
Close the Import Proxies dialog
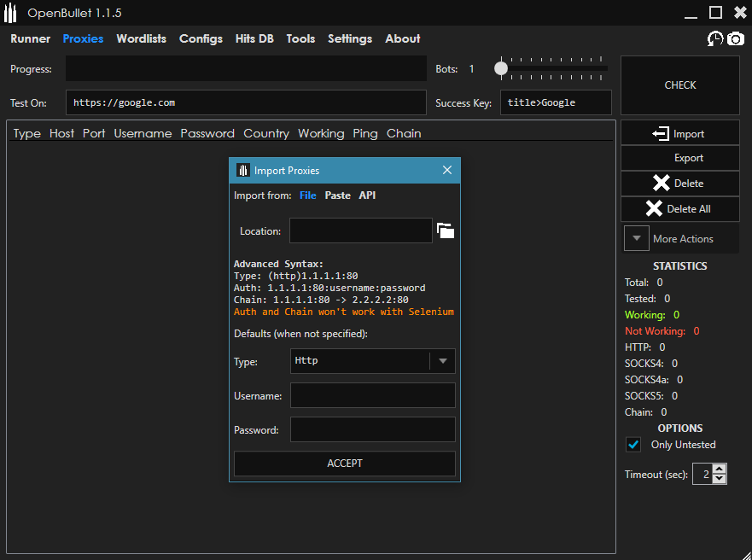coord(447,170)
